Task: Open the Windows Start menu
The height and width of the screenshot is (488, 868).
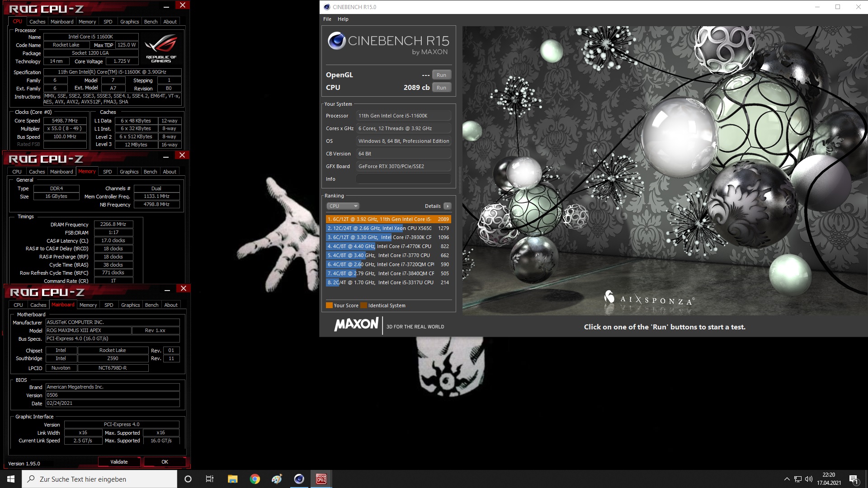Action: coord(11,479)
